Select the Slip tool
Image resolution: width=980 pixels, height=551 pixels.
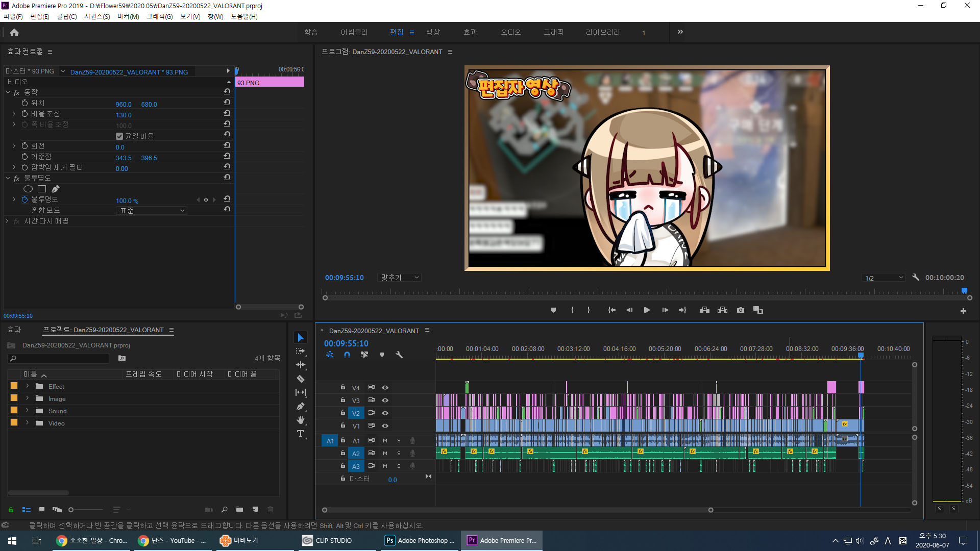301,392
